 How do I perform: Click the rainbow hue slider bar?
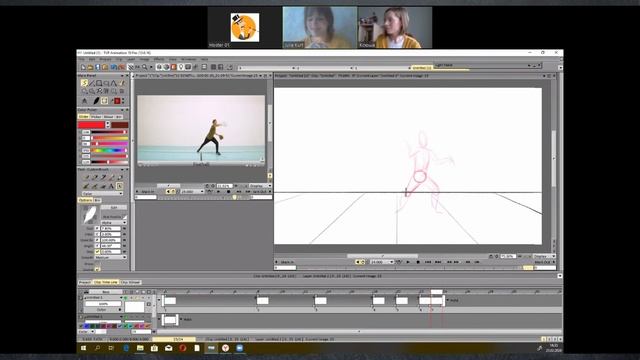click(x=109, y=150)
